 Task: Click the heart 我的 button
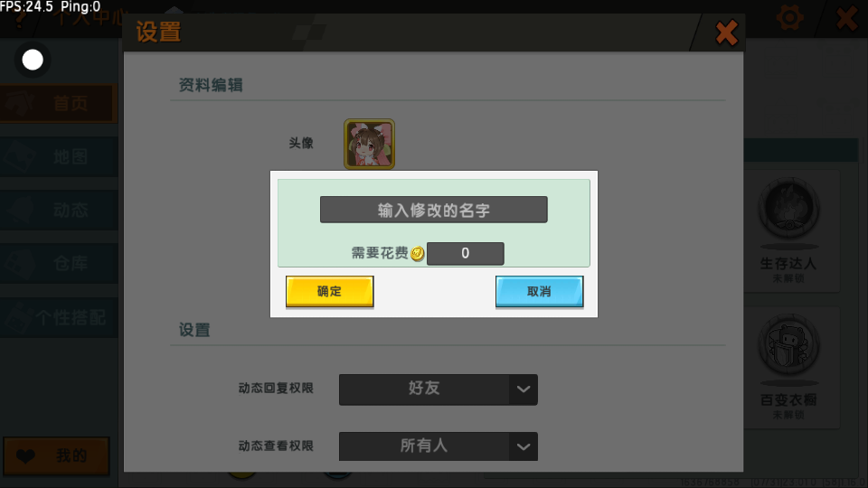coord(56,455)
